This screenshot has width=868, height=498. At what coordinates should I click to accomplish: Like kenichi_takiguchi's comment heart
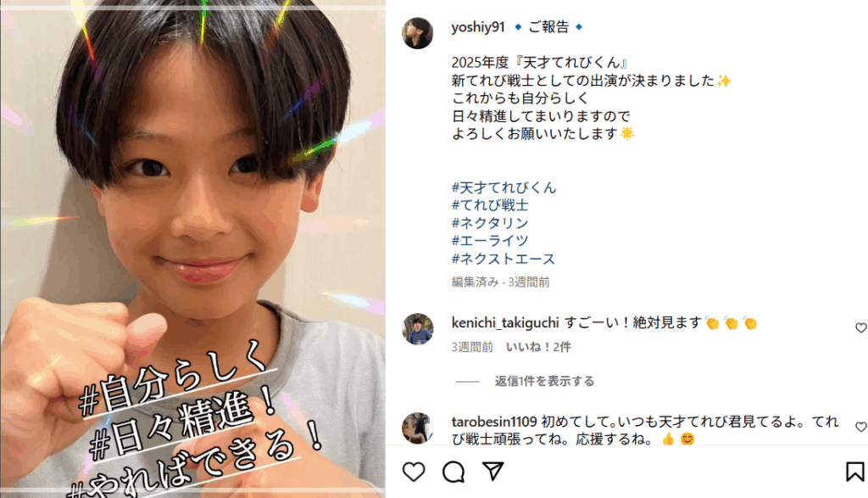tap(861, 328)
